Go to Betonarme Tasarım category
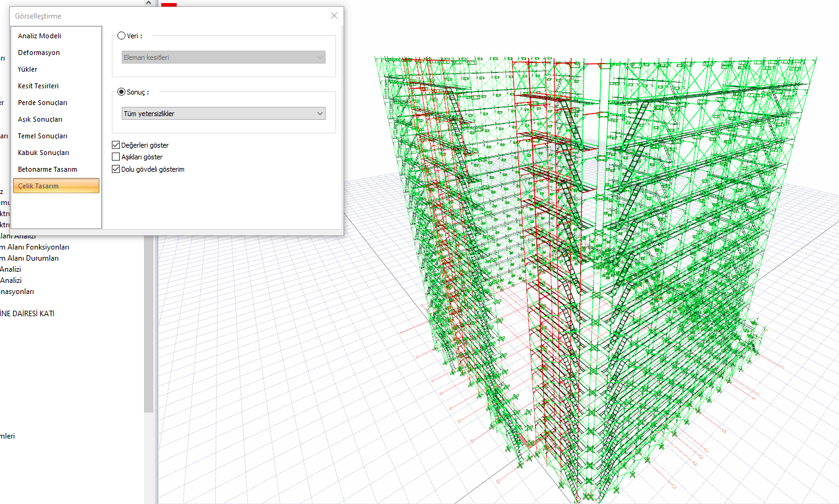The height and width of the screenshot is (504, 839). click(56, 169)
